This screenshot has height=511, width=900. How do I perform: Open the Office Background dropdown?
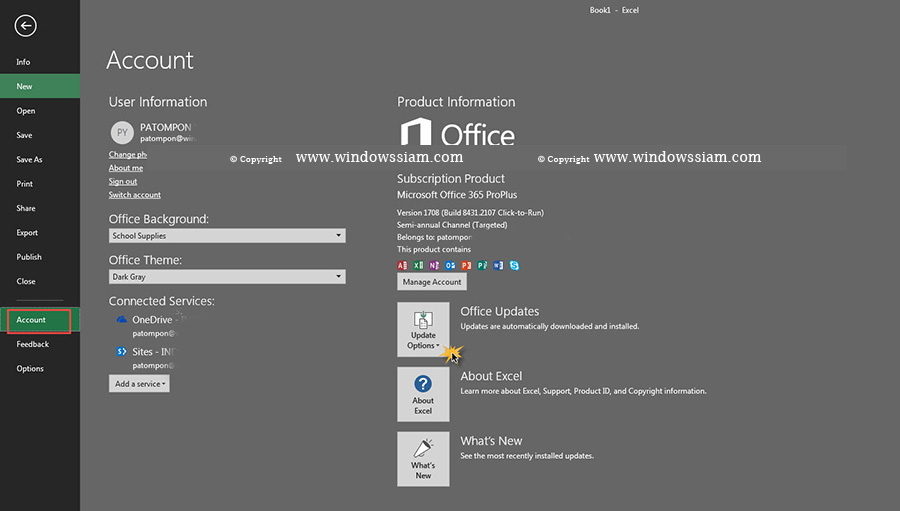click(227, 235)
